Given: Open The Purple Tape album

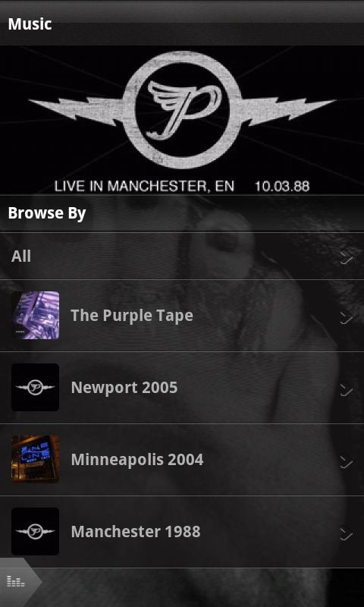Looking at the screenshot, I should tap(182, 316).
